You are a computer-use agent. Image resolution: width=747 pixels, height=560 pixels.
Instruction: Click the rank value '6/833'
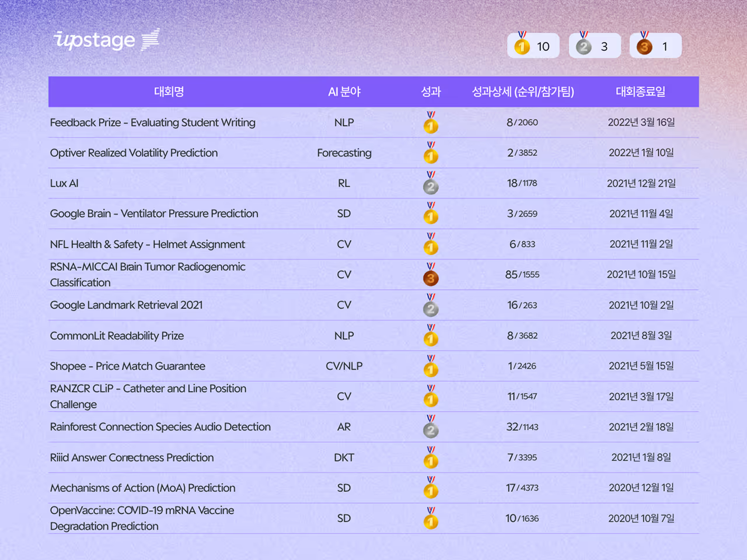[x=522, y=244]
